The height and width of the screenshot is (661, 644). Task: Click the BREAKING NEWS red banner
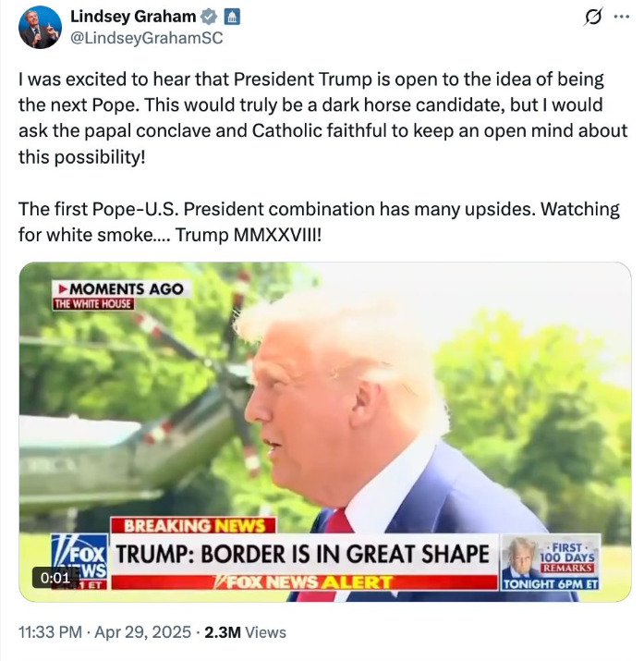193,526
